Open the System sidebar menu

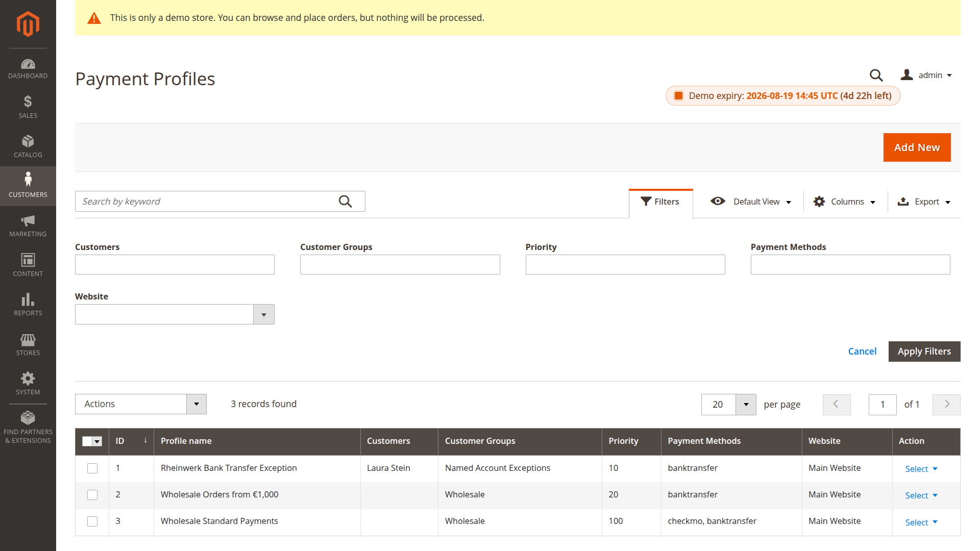[x=28, y=384]
